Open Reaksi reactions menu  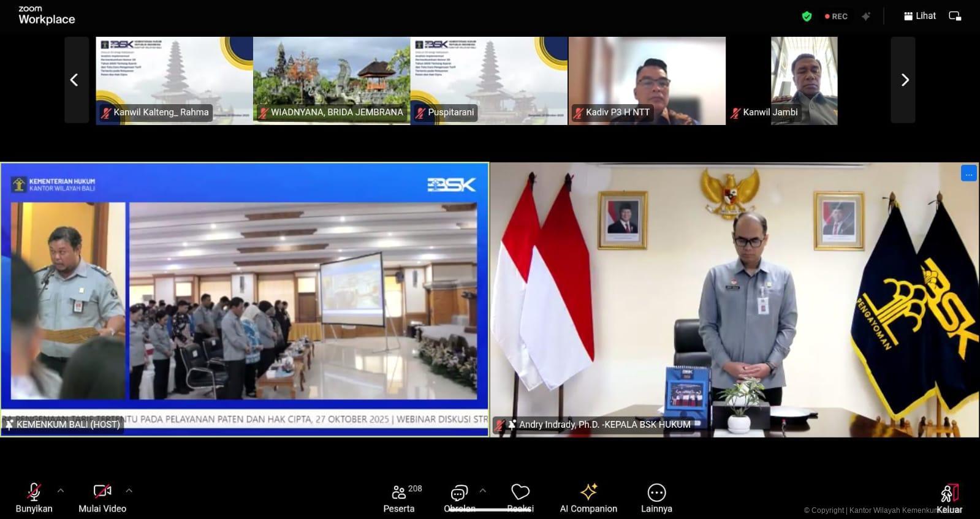520,498
